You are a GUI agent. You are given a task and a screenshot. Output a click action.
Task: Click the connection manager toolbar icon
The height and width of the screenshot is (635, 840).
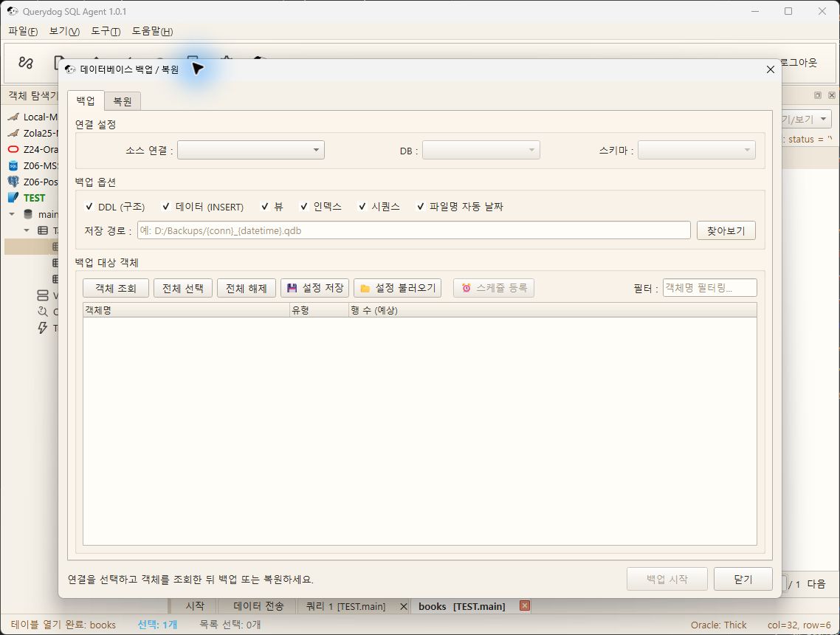[x=25, y=63]
